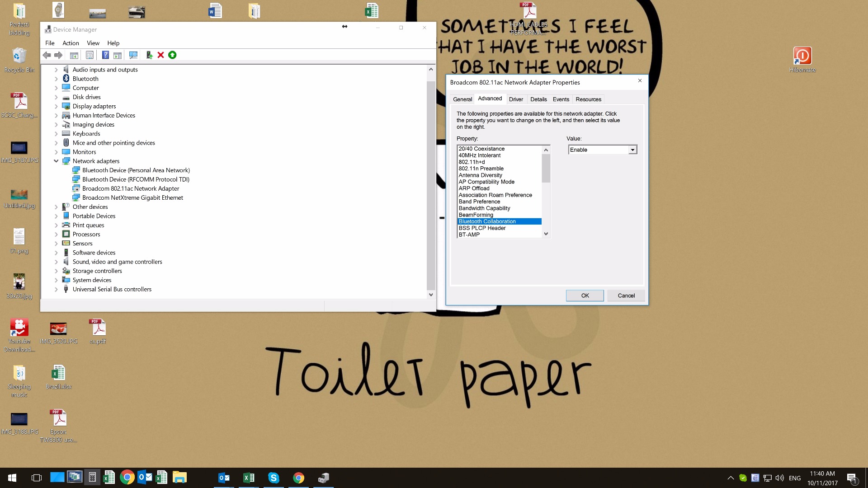This screenshot has height=488, width=868.
Task: Expand the Display adapters category
Action: coord(56,106)
